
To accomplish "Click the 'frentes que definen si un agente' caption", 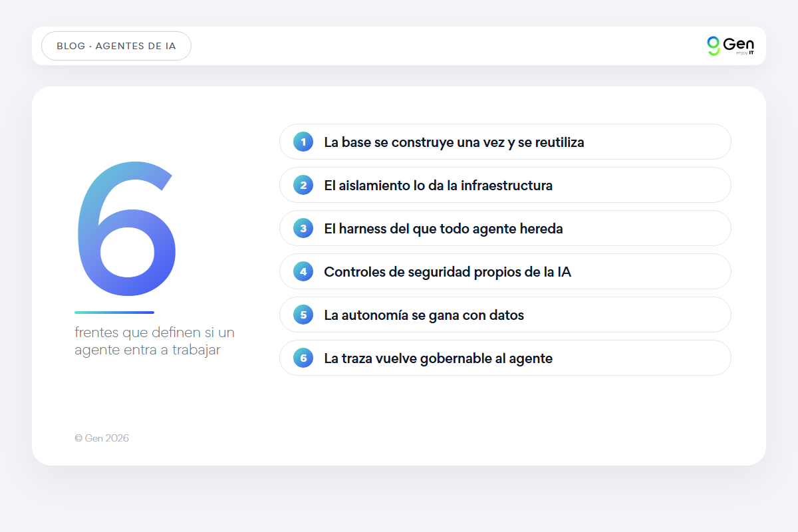I will click(154, 341).
